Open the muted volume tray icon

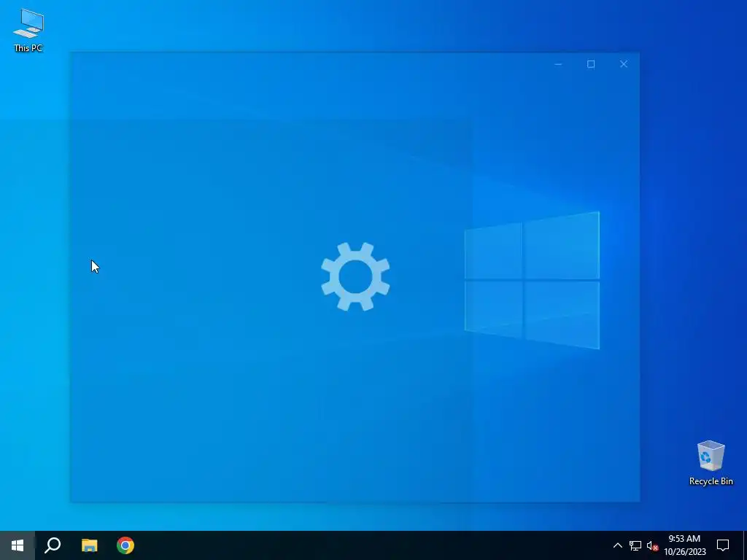pyautogui.click(x=653, y=545)
